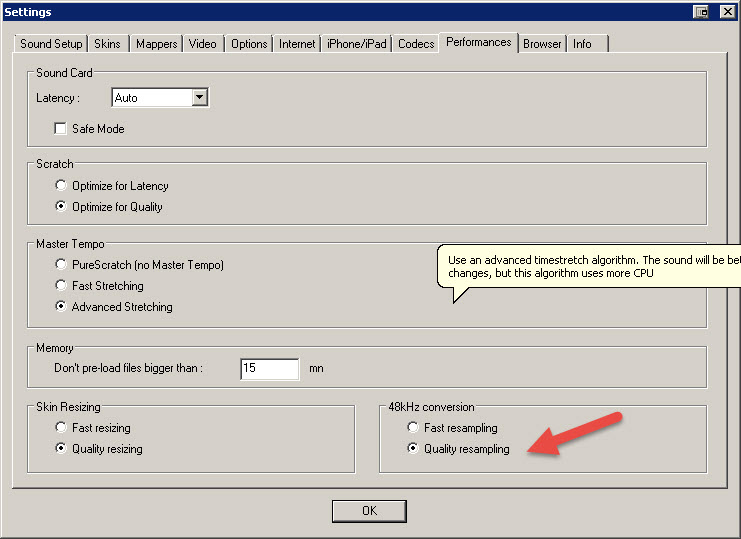Open the iPhone/iPad tab

point(356,44)
